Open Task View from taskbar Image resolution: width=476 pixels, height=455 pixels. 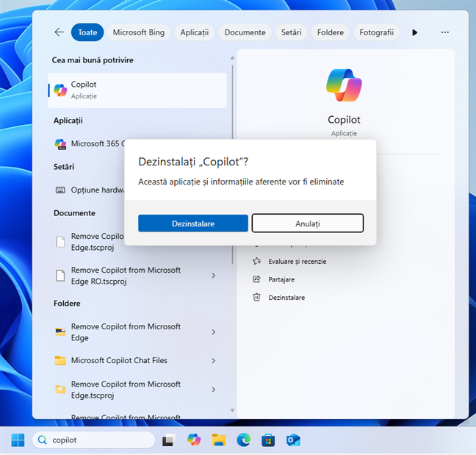pyautogui.click(x=169, y=440)
